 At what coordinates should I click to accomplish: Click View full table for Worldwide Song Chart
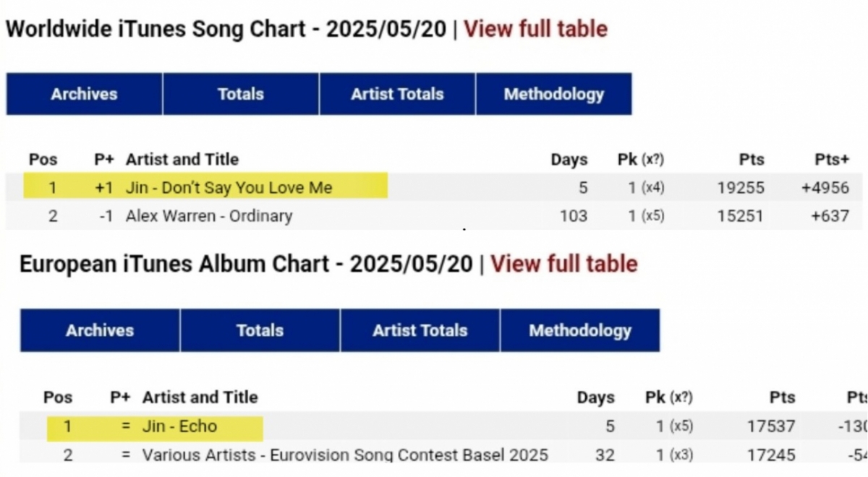tap(535, 30)
